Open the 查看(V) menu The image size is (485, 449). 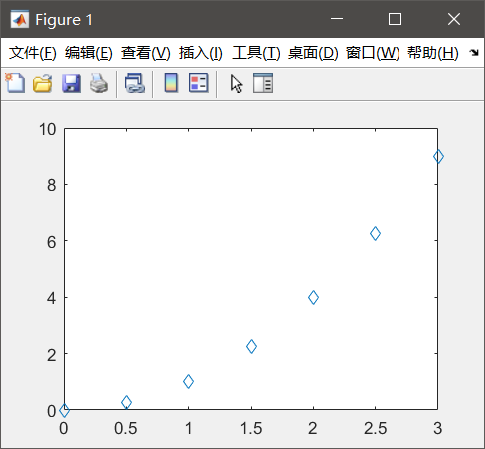tap(146, 53)
